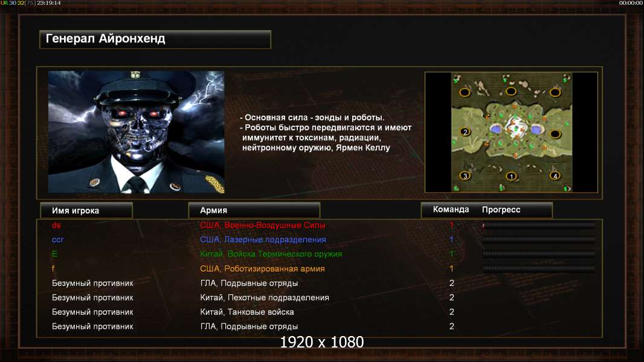Select player "ds" in the player list
This screenshot has width=644, height=362.
coord(56,225)
